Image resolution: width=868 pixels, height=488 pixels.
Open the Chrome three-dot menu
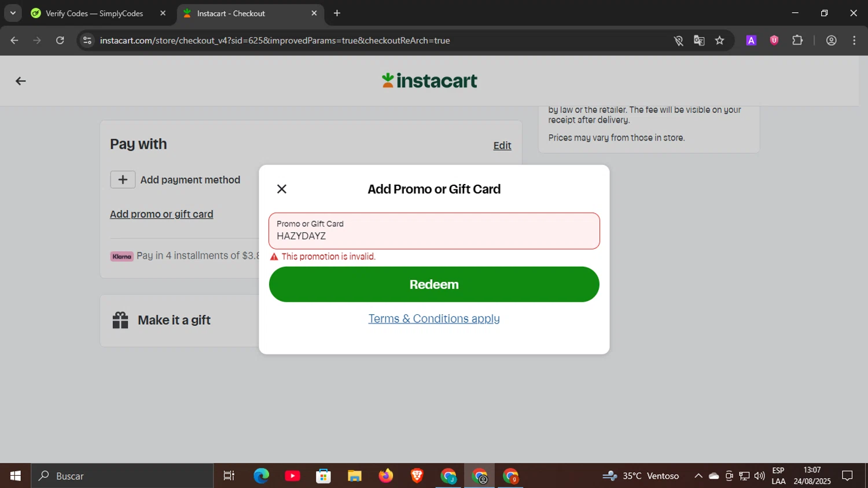point(854,41)
